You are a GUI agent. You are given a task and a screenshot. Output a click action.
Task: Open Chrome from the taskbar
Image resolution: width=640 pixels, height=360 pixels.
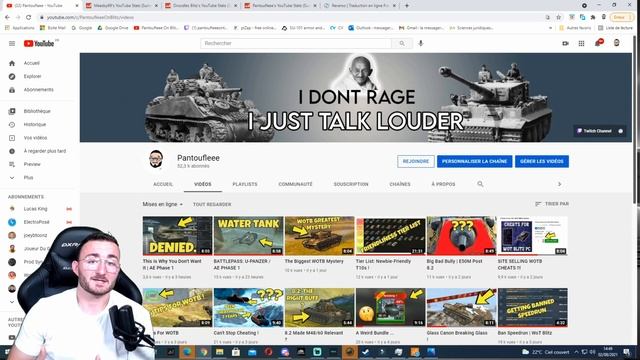tap(203, 352)
